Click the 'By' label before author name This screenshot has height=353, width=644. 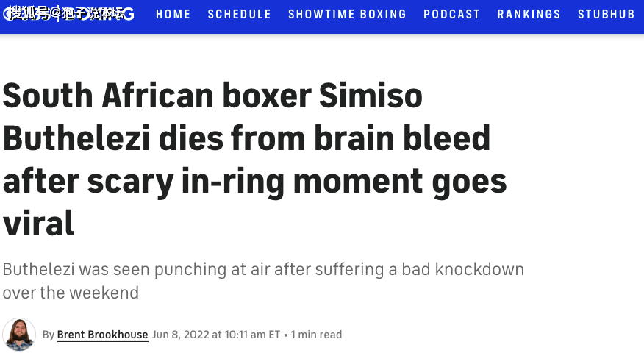pos(49,335)
